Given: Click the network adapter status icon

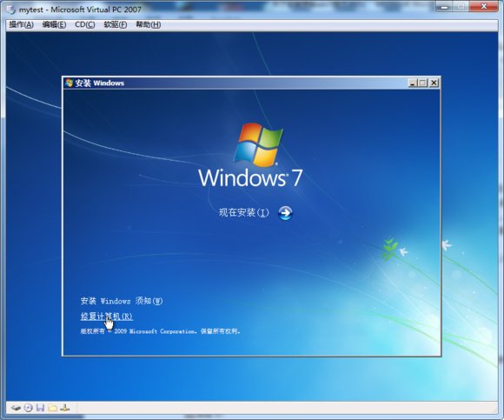Looking at the screenshot, I should [x=64, y=408].
